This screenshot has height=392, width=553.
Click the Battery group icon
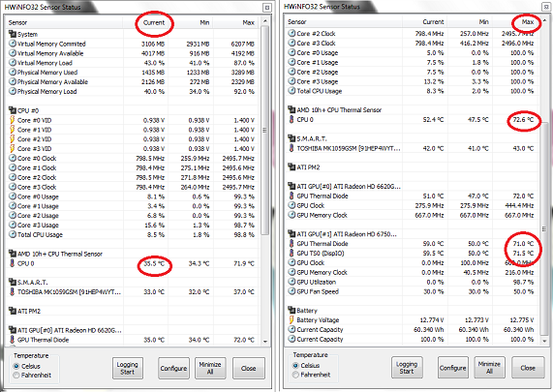[292, 311]
